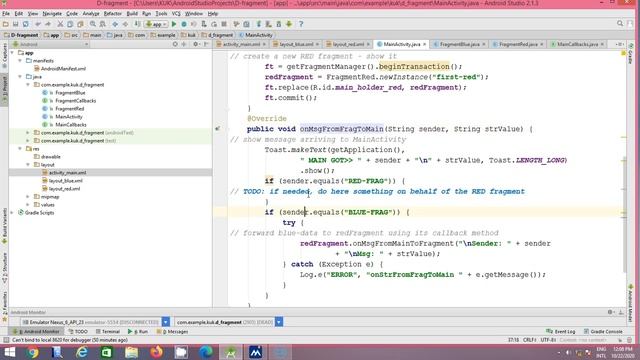Collapse the app module tree node
Viewport: 640px width, 360px height.
[12, 53]
